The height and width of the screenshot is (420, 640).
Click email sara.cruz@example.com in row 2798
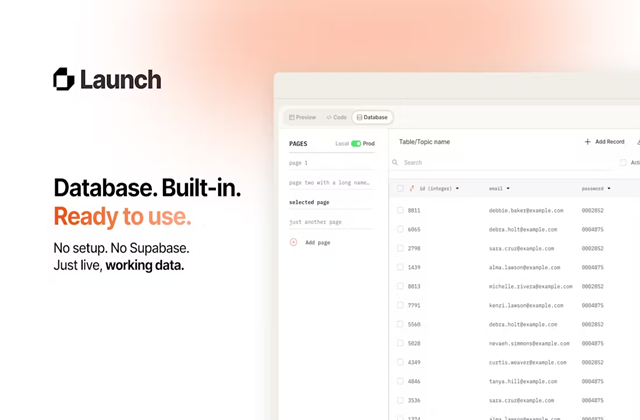click(x=521, y=248)
